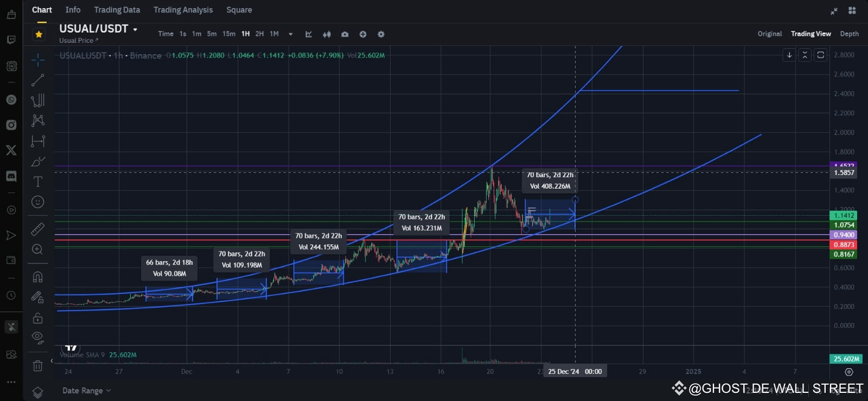Click the shrink chart arrows icon
The height and width of the screenshot is (401, 868).
[834, 10]
